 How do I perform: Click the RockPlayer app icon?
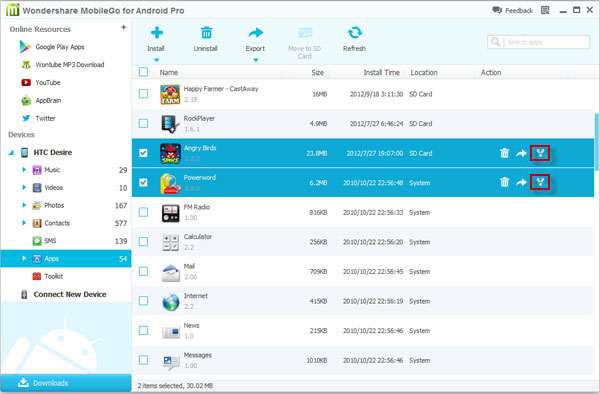tap(170, 124)
